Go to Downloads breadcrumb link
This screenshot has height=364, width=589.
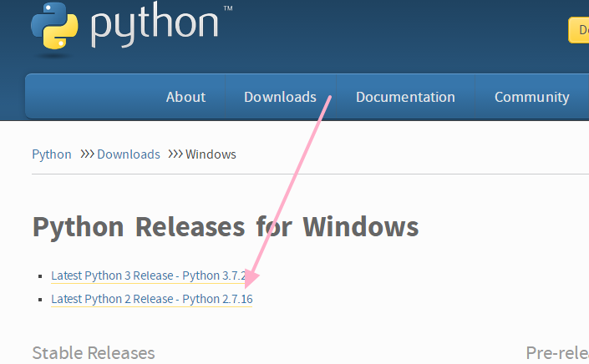[x=129, y=154]
